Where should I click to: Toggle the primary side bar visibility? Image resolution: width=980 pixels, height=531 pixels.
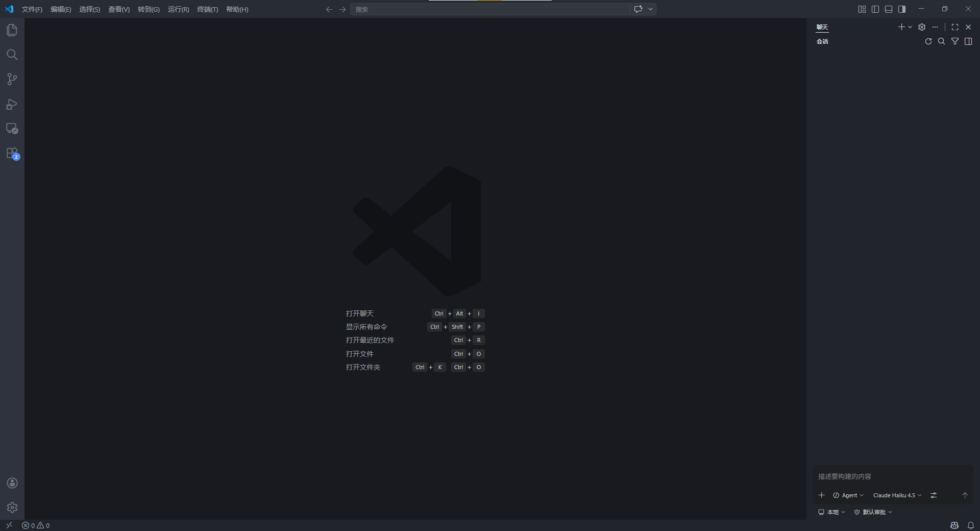[x=875, y=9]
